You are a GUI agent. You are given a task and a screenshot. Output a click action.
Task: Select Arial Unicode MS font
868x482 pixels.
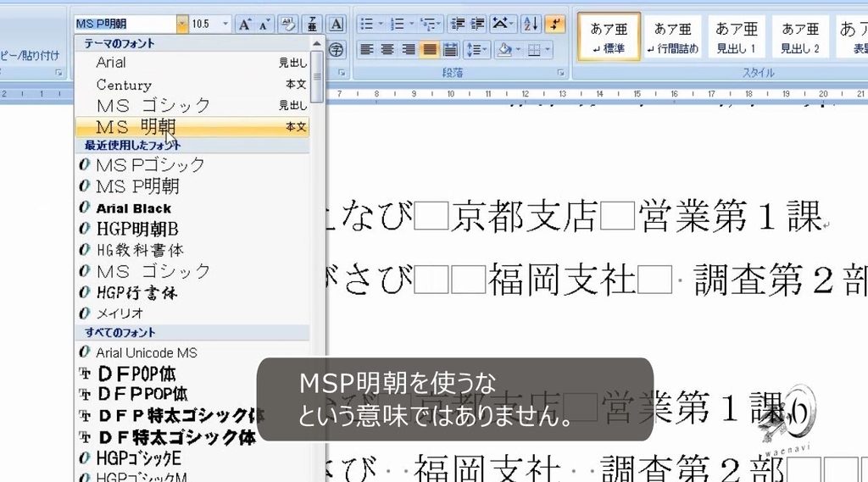(192, 352)
